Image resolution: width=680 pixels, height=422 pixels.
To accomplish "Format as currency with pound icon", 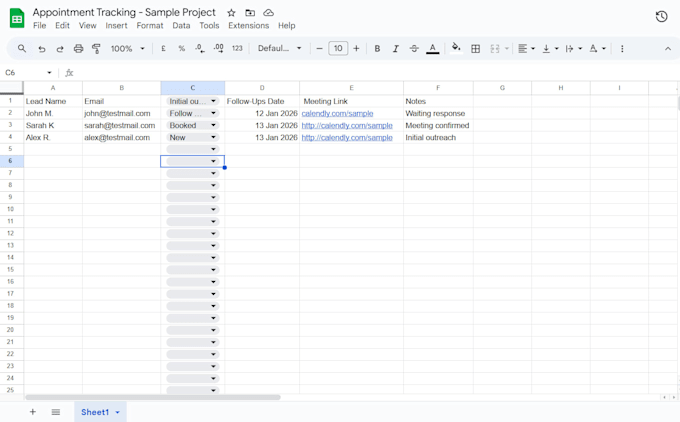I will point(163,49).
